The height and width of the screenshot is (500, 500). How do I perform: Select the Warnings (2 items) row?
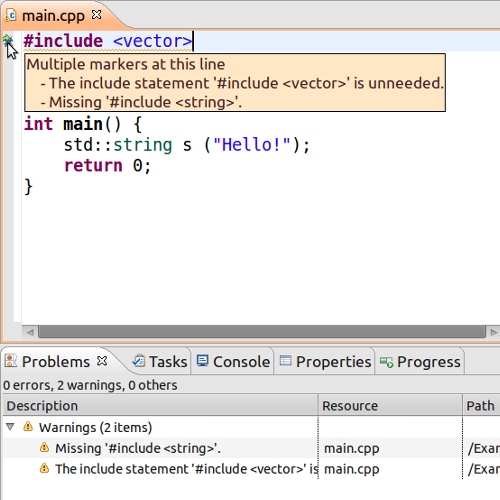[251, 427]
